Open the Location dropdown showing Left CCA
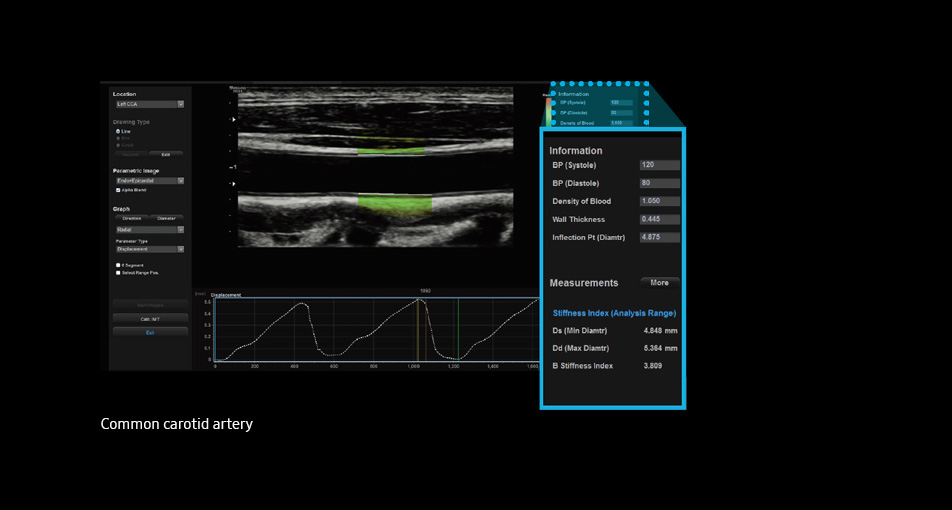The width and height of the screenshot is (952, 510). click(x=150, y=104)
